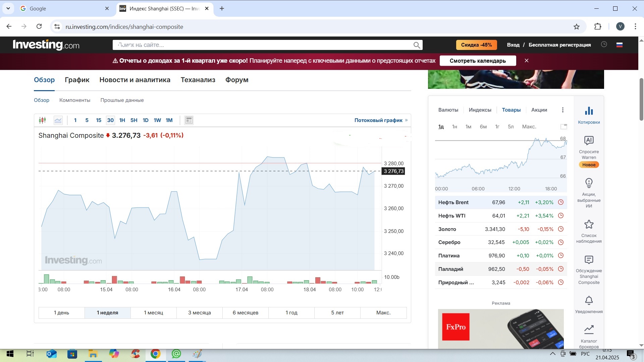Select Макс. chart range below chart

click(x=383, y=313)
